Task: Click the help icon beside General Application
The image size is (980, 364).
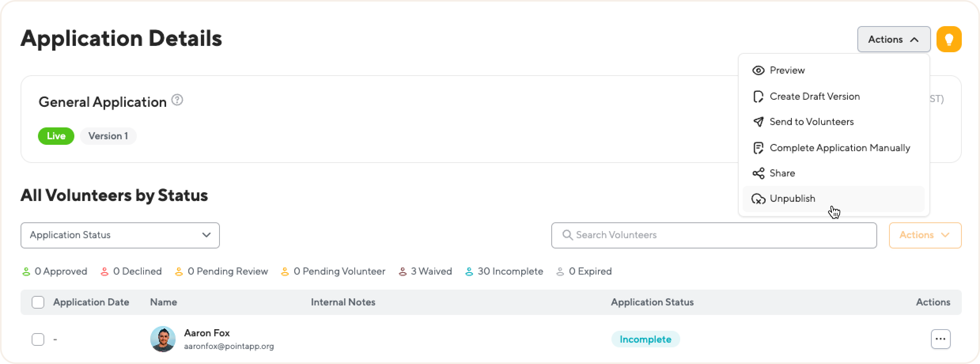Action: tap(177, 100)
